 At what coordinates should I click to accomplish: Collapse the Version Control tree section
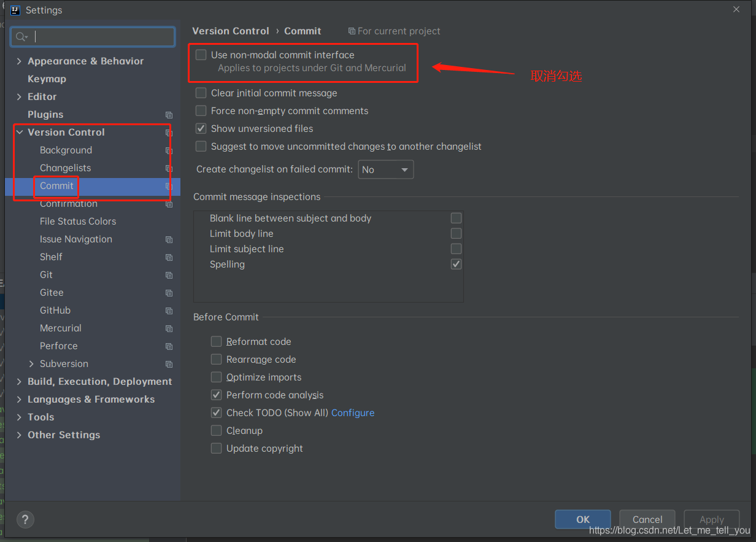[x=19, y=132]
